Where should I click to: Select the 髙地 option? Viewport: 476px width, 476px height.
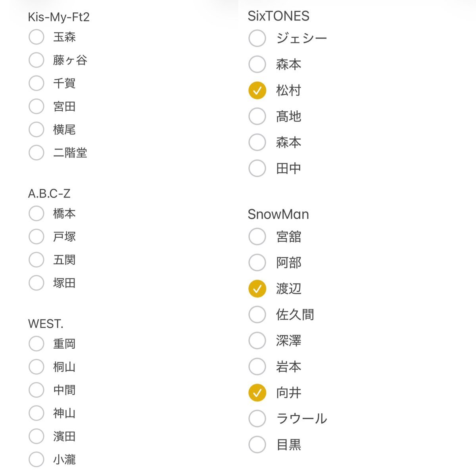(x=257, y=117)
